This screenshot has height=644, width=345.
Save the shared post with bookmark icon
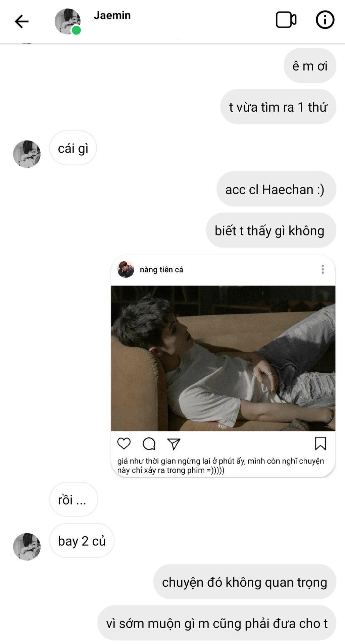point(321,443)
